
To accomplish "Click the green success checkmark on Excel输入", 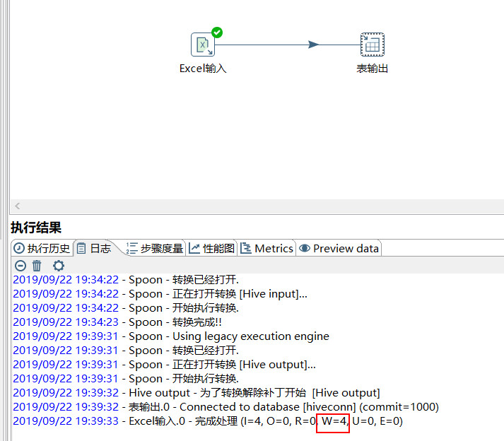I will 217,33.
